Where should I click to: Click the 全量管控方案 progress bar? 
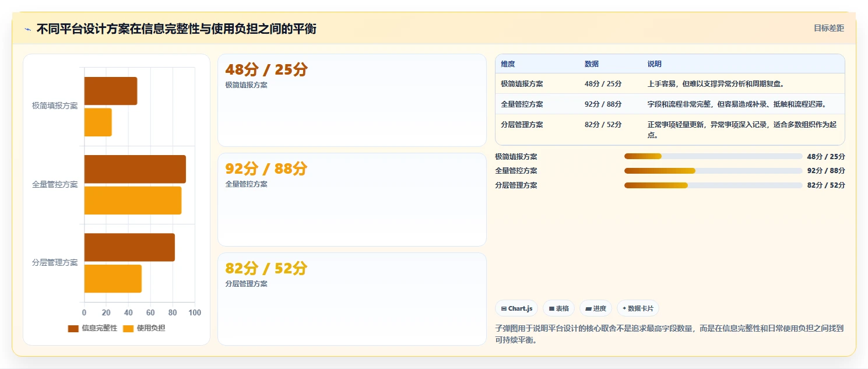point(714,171)
